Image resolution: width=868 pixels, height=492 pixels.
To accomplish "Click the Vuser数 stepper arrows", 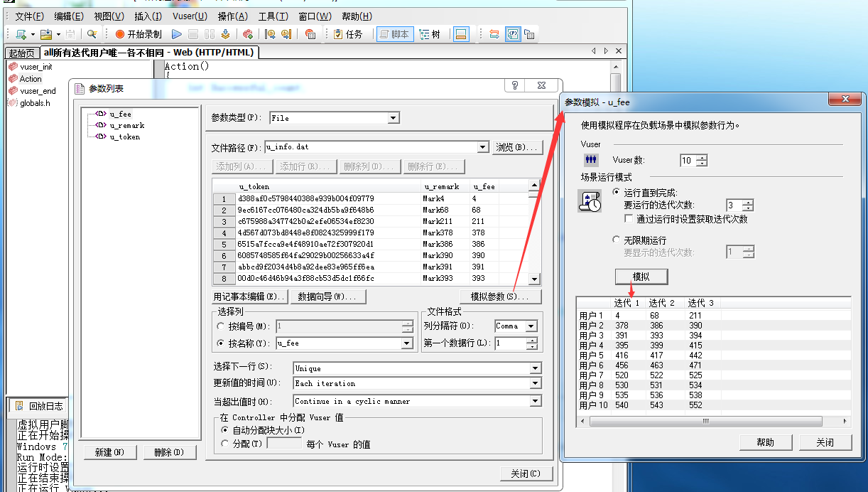I will tap(702, 161).
